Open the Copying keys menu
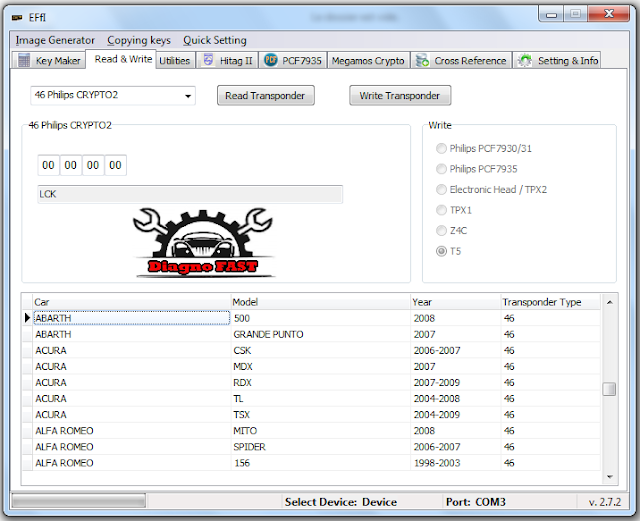Image resolution: width=640 pixels, height=521 pixels. [x=139, y=40]
